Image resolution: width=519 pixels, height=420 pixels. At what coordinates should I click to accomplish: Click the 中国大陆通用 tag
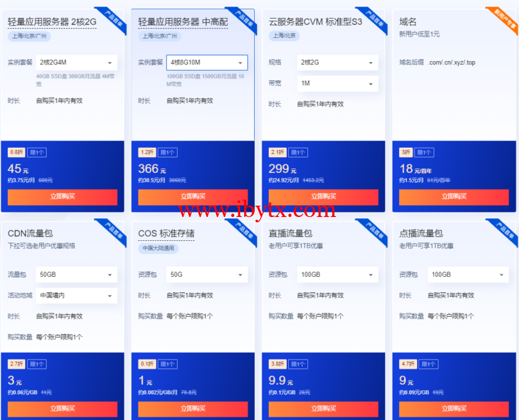158,248
